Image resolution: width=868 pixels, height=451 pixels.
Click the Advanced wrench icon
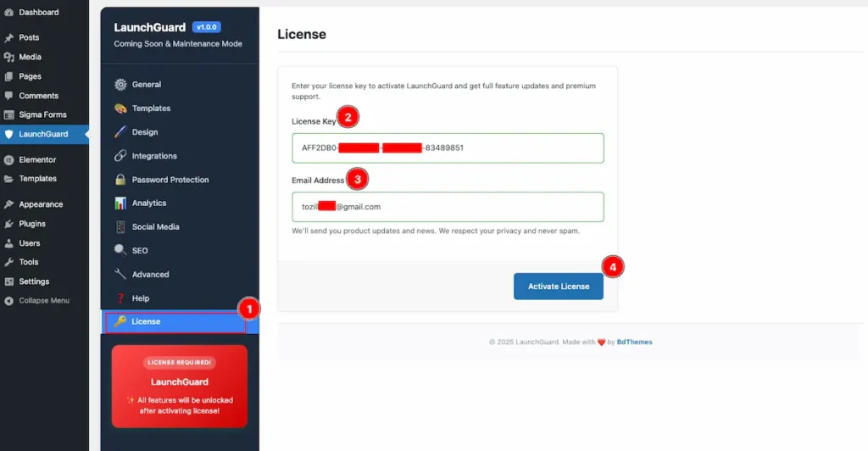pyautogui.click(x=120, y=274)
